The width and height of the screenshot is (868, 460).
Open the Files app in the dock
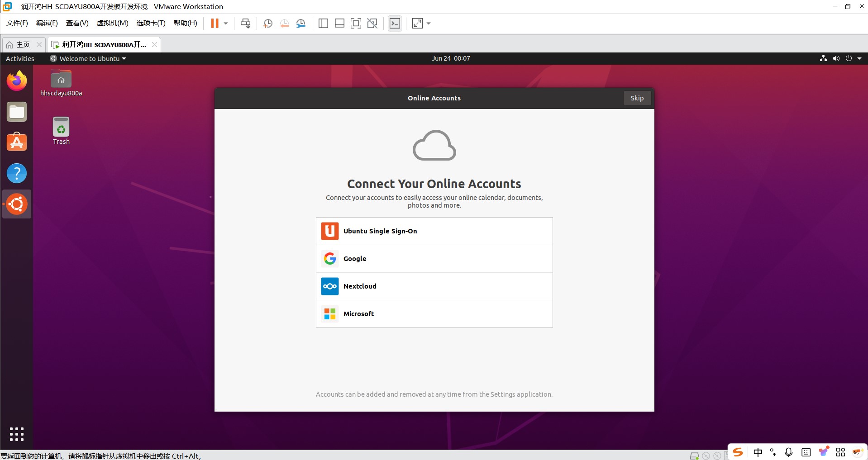[x=17, y=112]
